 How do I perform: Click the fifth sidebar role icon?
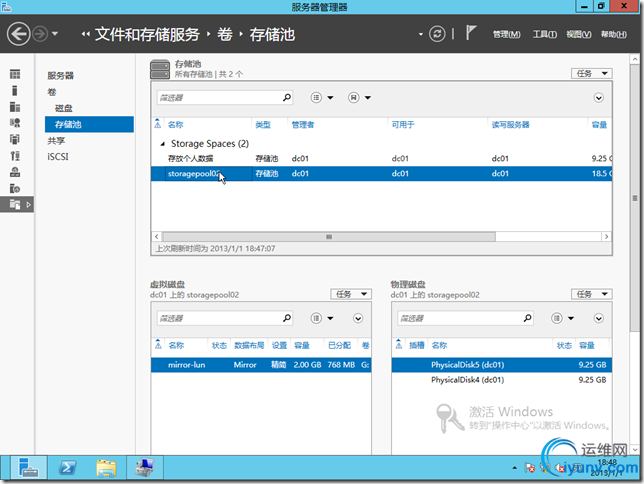[15, 139]
